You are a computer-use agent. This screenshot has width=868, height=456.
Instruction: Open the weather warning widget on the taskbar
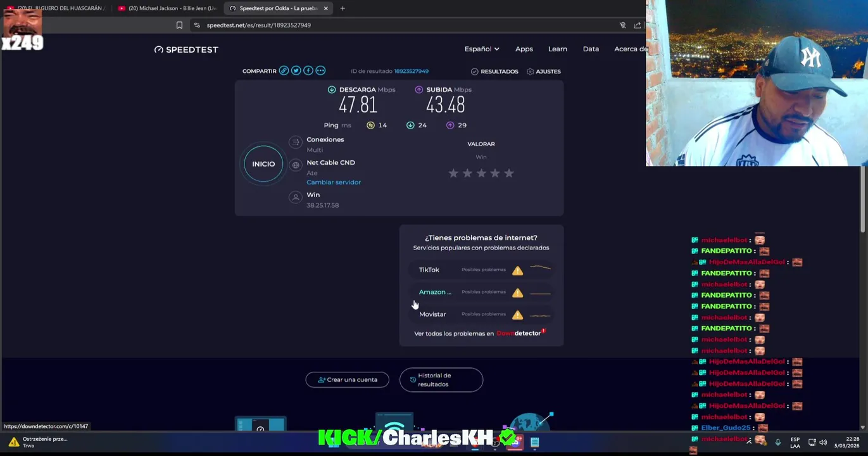pyautogui.click(x=39, y=441)
